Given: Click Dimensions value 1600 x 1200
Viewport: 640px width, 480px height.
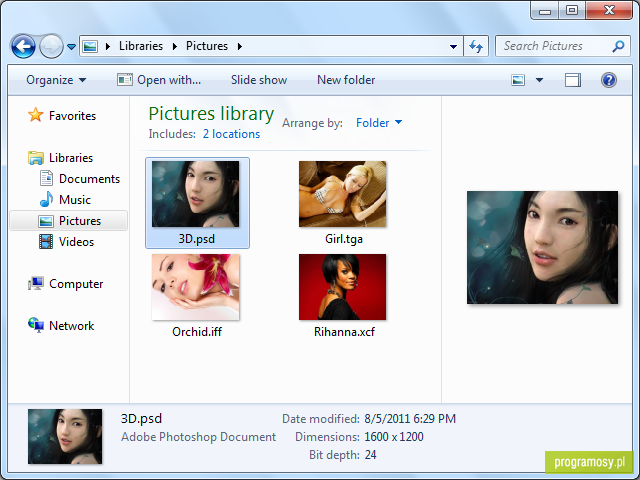Looking at the screenshot, I should [394, 437].
